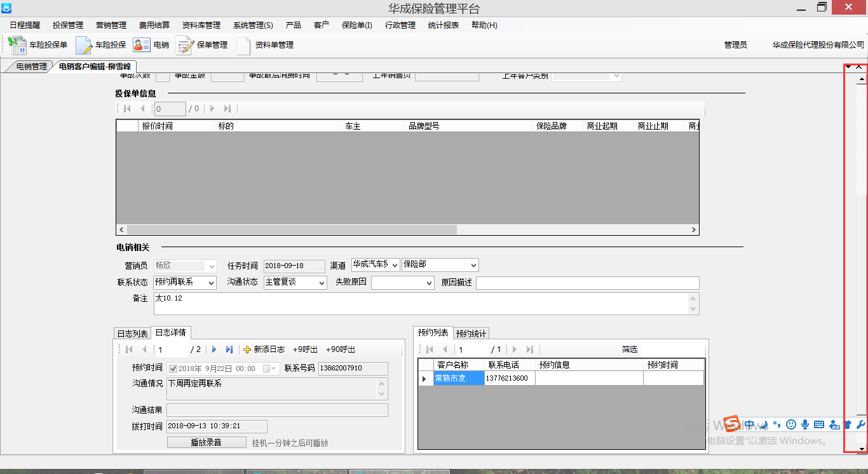Launch 保单管理 from the toolbar
Viewport: 868px width, 474px height.
pos(184,45)
